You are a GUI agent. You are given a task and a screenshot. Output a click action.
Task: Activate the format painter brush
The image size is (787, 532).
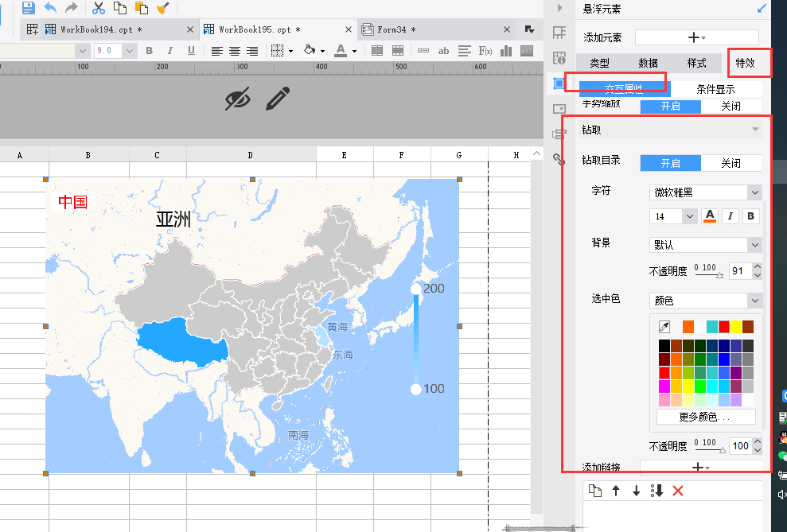(x=163, y=7)
